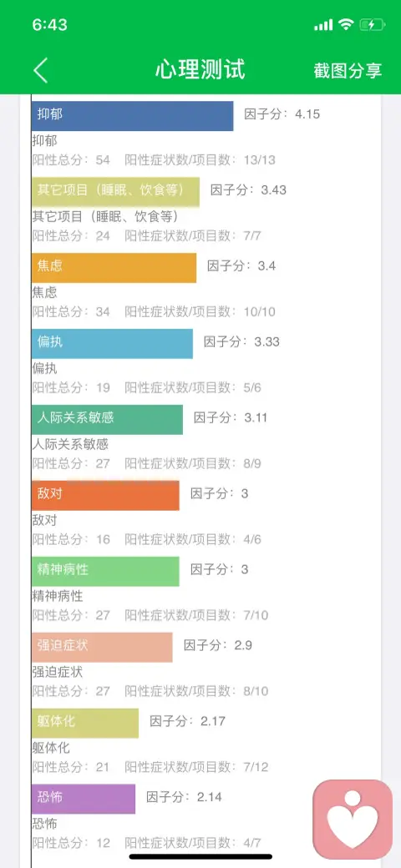Click the 截图分享 share button

pos(348,70)
